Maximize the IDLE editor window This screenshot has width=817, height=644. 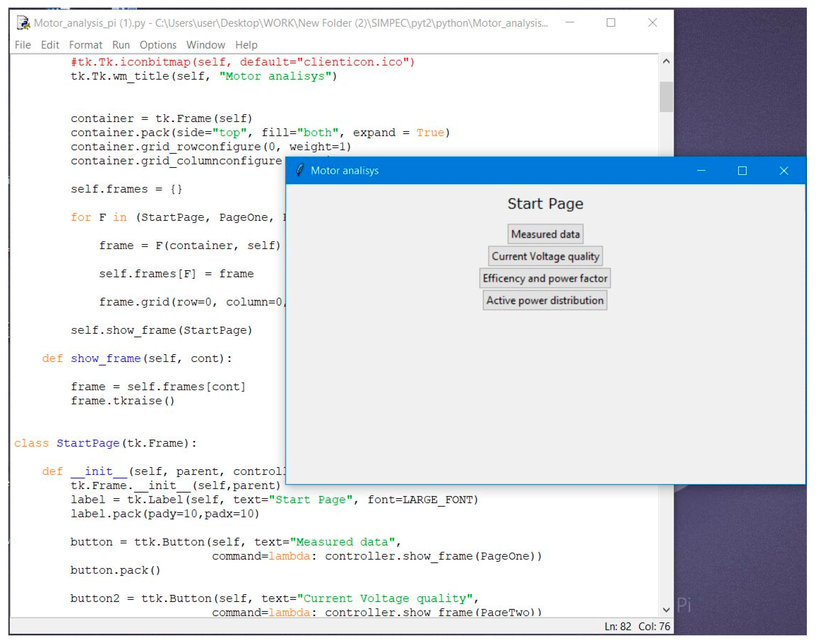(x=611, y=23)
